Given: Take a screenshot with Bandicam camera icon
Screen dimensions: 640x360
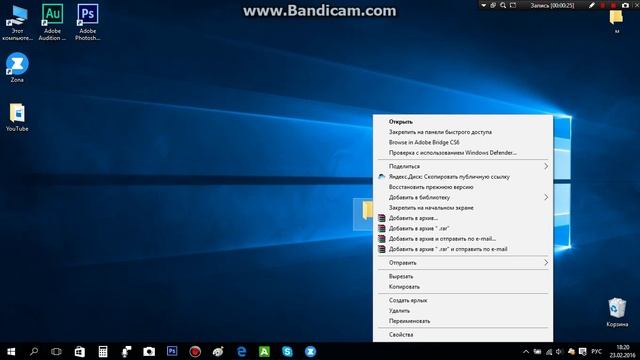Looking at the screenshot, I should click(625, 5).
